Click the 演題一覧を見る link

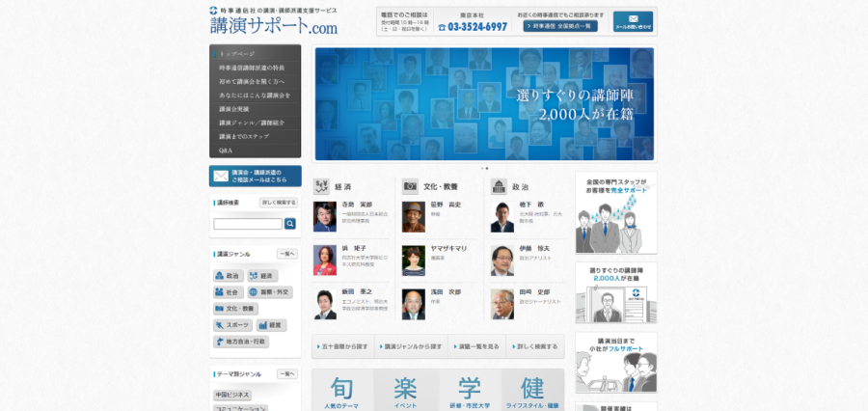476,346
